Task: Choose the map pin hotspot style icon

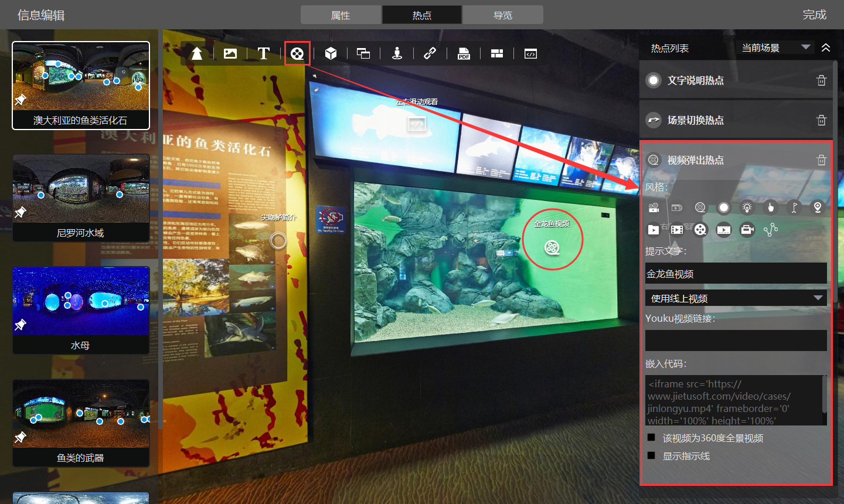Action: click(x=817, y=207)
